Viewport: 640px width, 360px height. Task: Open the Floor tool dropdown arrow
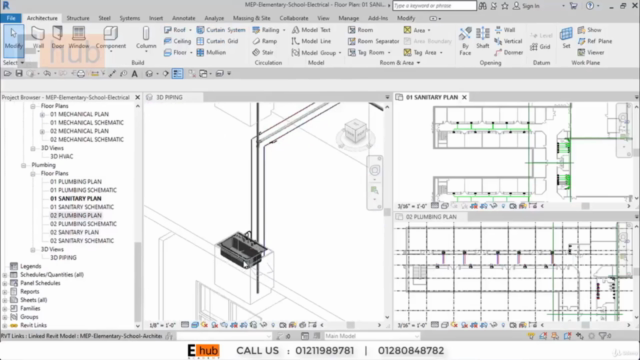pyautogui.click(x=191, y=53)
